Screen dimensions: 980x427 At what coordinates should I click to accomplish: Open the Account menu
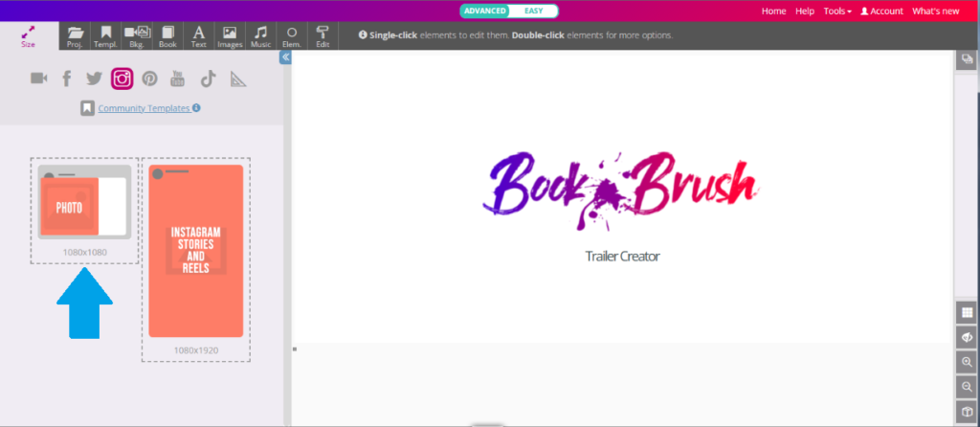(x=881, y=11)
